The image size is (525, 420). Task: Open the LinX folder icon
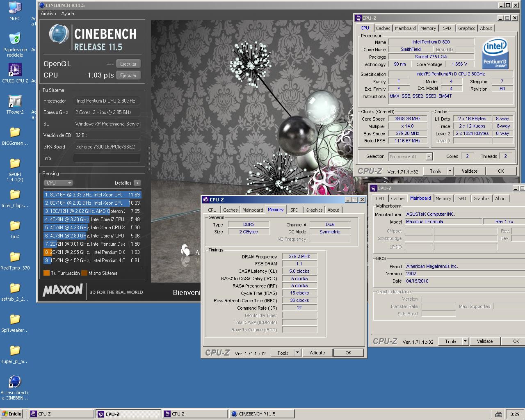[x=15, y=230]
